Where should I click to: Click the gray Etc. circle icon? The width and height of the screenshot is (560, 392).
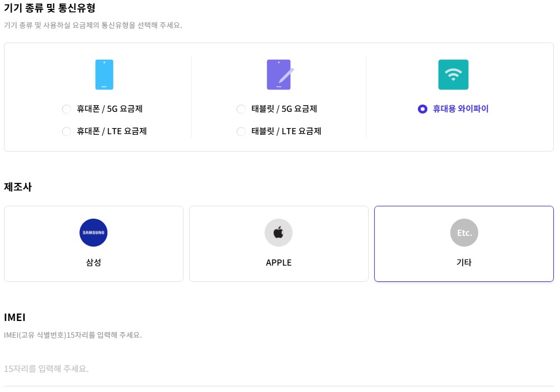(x=464, y=233)
